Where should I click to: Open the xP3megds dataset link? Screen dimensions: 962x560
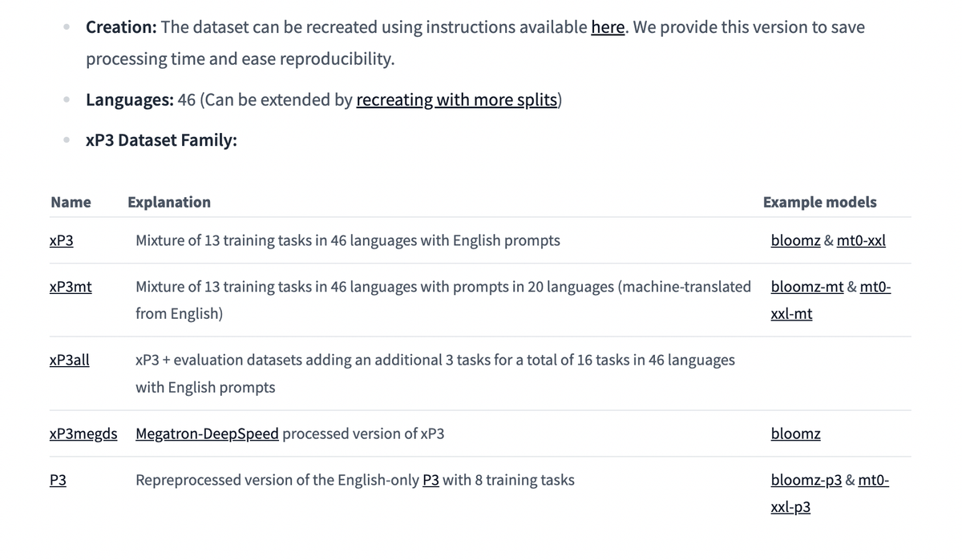[83, 433]
